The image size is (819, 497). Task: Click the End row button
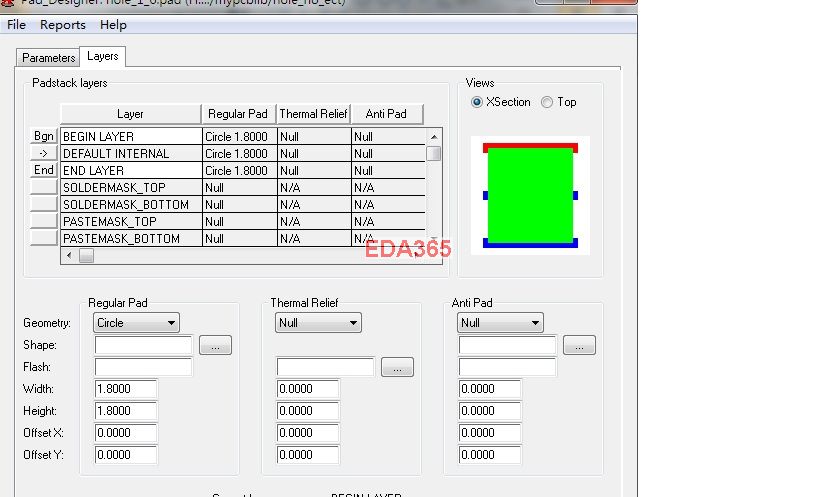44,170
